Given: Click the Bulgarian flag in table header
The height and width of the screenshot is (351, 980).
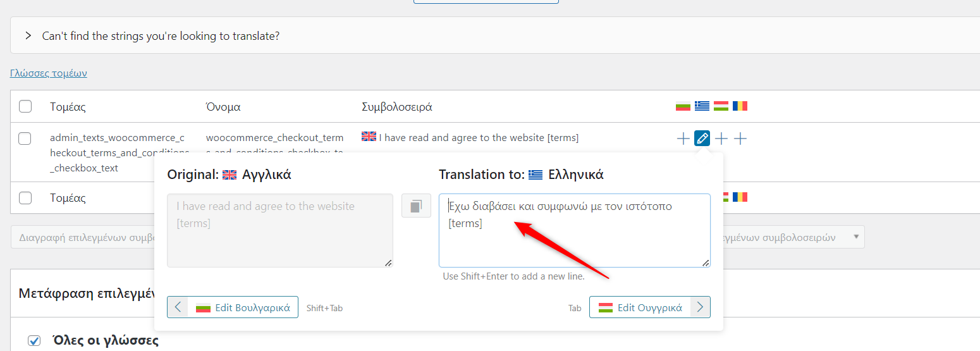Looking at the screenshot, I should point(683,106).
